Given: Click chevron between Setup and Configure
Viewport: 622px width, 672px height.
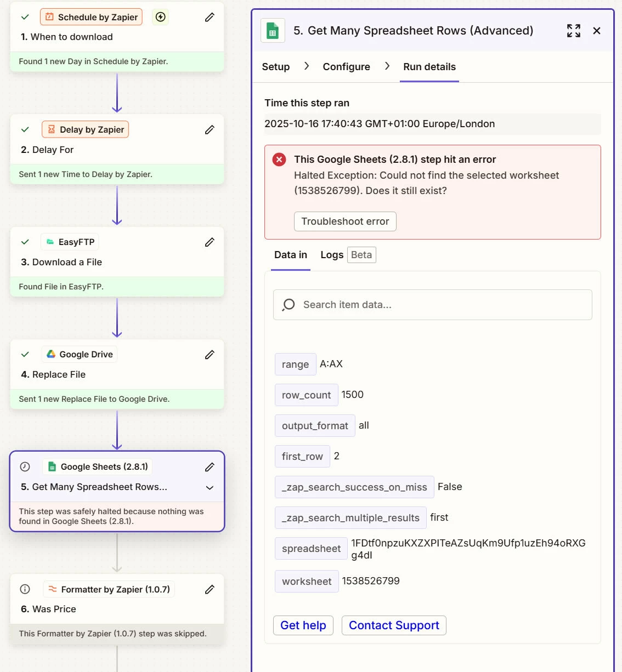Looking at the screenshot, I should tap(306, 66).
